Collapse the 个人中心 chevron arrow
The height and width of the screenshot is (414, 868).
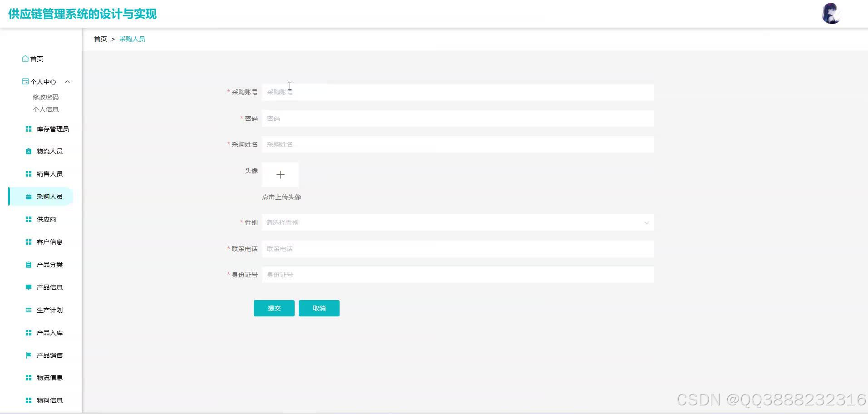68,82
